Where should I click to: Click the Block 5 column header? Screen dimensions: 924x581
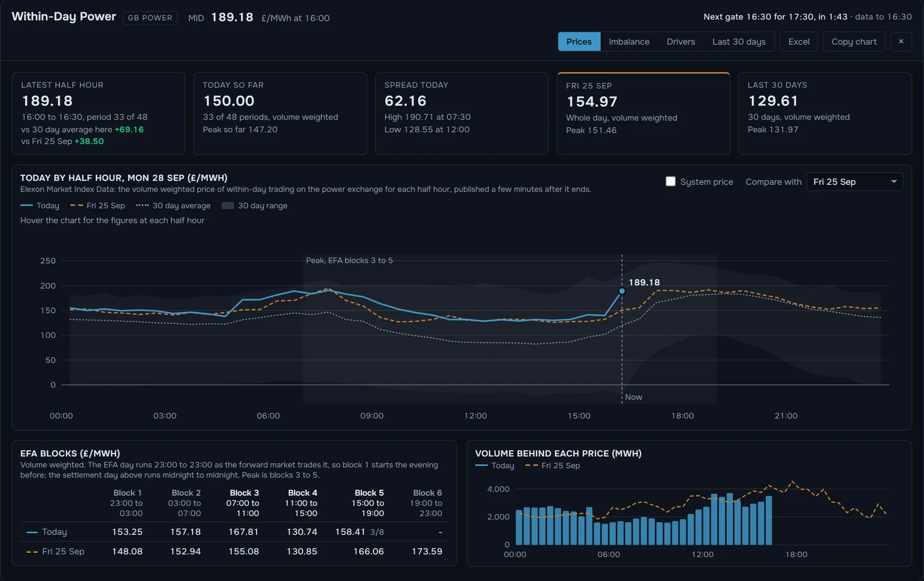pos(368,503)
